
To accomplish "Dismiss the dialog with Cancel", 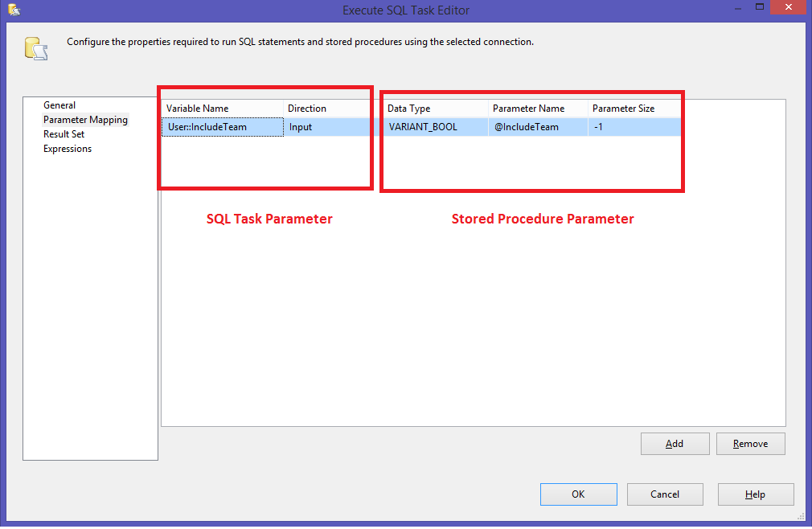I will pos(665,494).
